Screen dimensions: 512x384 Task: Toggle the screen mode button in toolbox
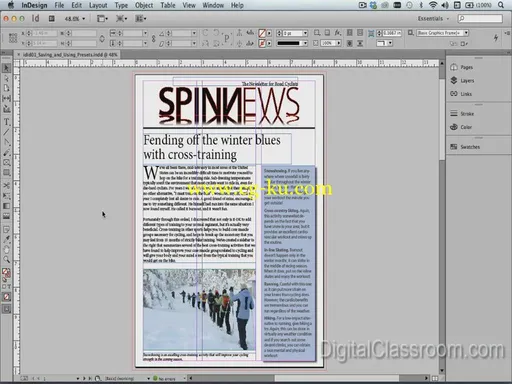6,309
